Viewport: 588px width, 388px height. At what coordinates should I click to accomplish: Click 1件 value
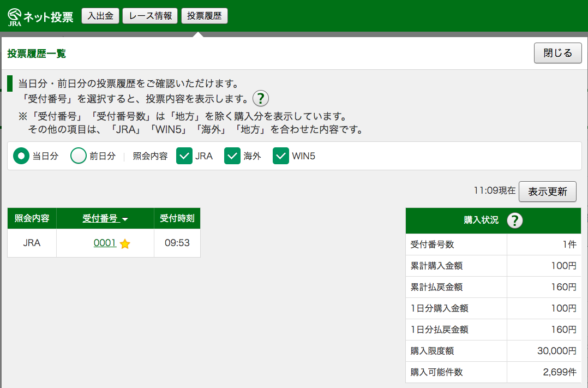point(569,244)
